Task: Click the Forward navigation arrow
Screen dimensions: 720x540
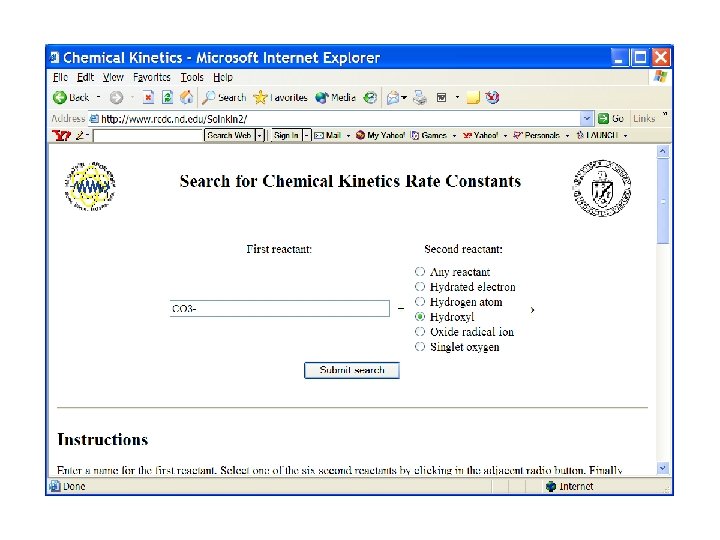Action: pyautogui.click(x=117, y=97)
